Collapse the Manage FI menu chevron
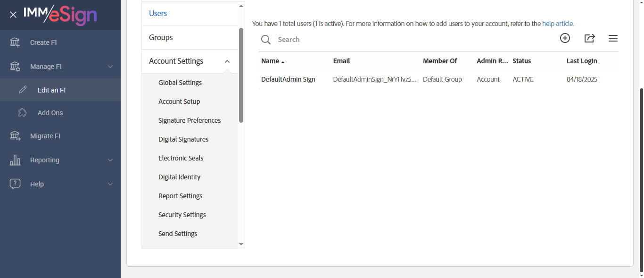 point(110,67)
